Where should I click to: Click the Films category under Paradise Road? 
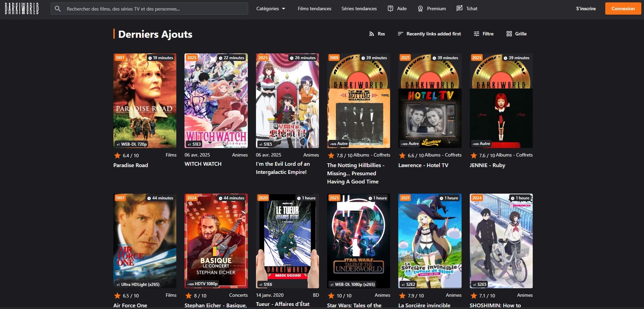click(171, 155)
